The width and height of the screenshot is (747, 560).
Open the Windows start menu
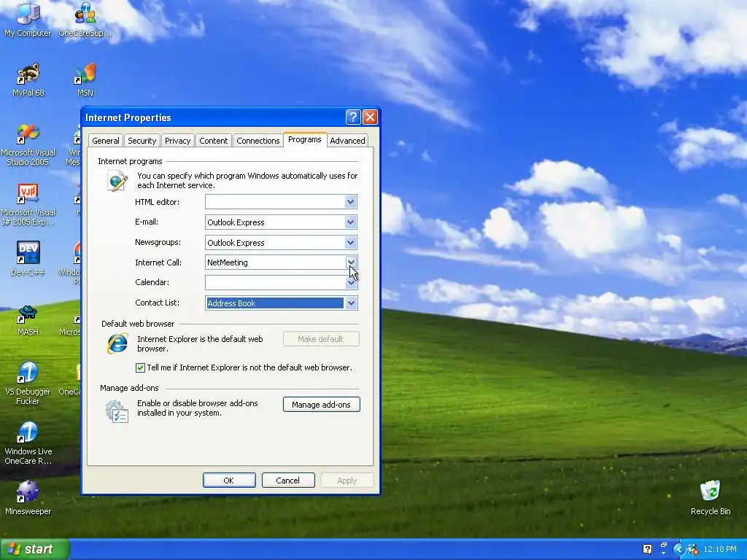point(35,549)
